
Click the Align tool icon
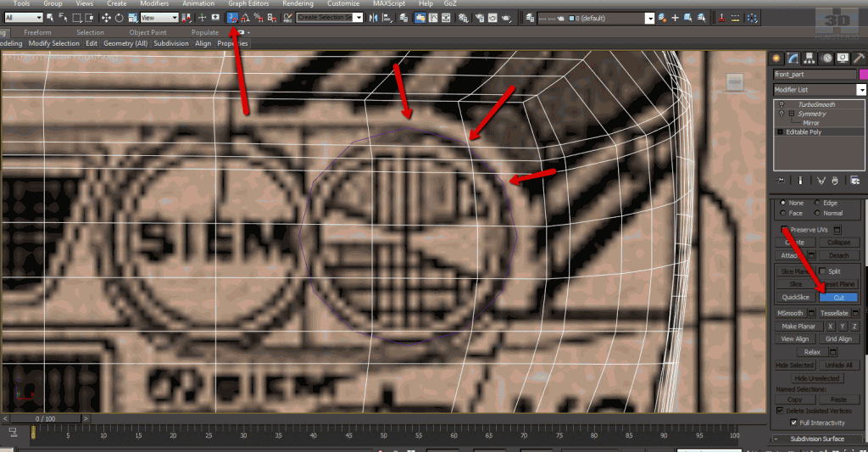click(387, 18)
